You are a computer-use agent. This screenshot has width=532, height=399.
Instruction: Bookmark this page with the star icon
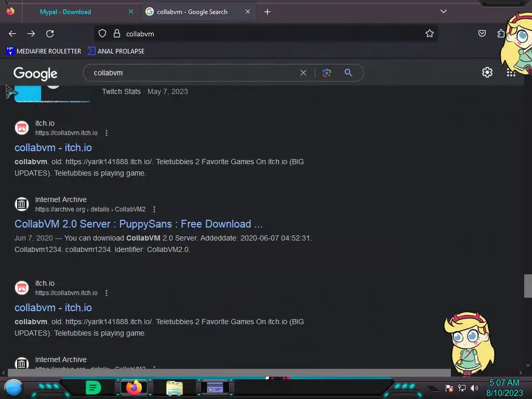pyautogui.click(x=430, y=33)
